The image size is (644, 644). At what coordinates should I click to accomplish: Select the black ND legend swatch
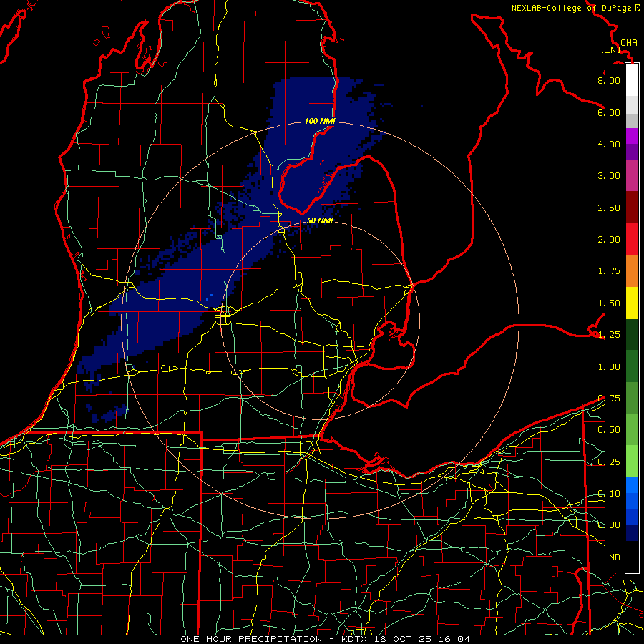coord(632,557)
